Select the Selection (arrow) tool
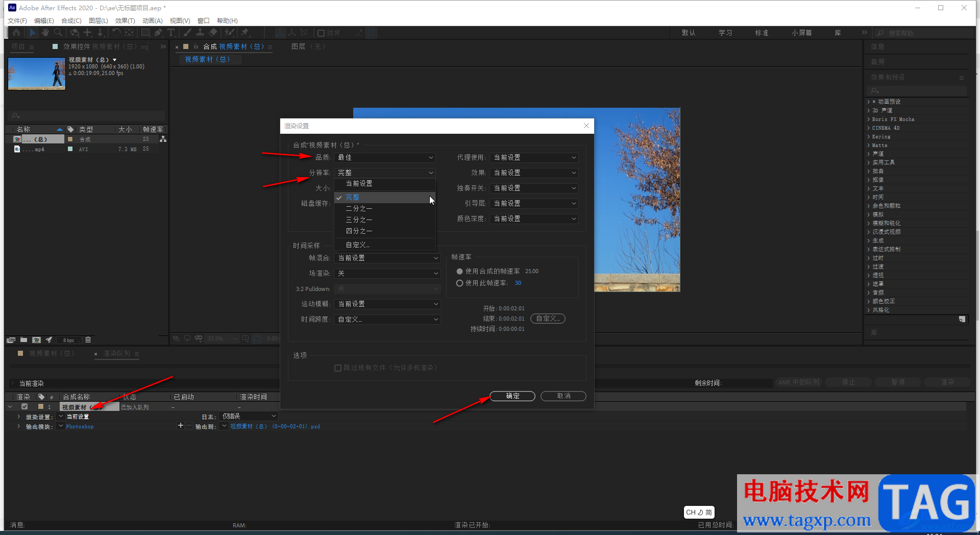The image size is (980, 535). [x=33, y=33]
